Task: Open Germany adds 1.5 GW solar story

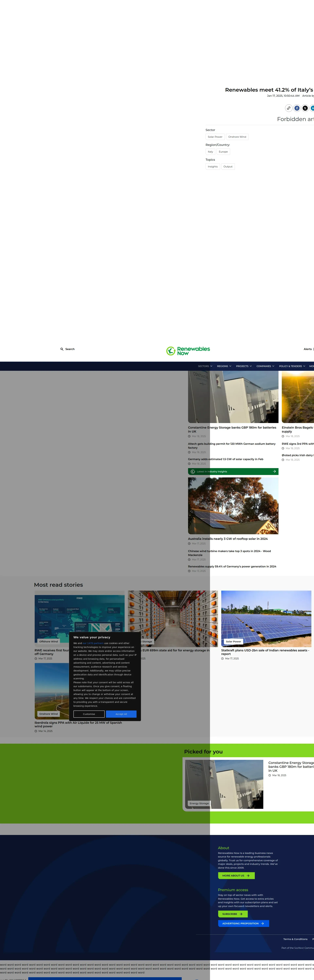Action: point(226,459)
